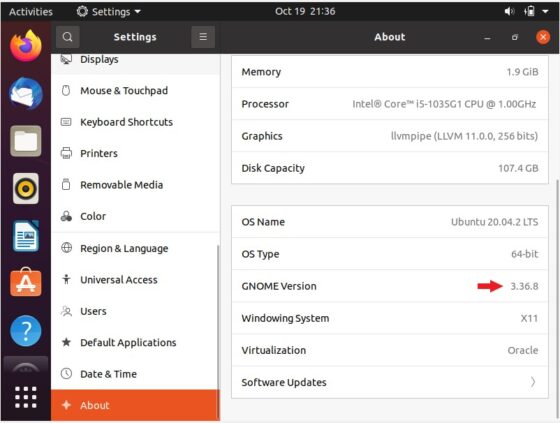Screen dimensions: 560x423
Task: Minimize the Settings window
Action: pos(487,38)
